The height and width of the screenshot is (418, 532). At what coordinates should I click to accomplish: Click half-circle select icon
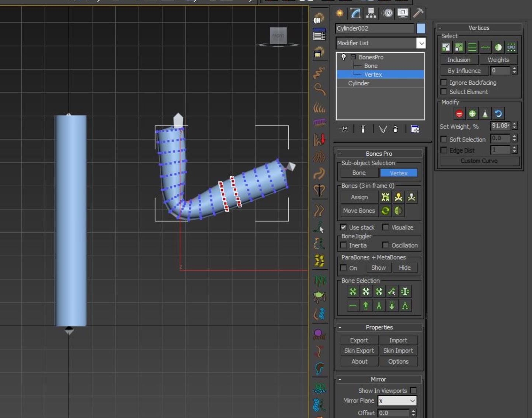click(x=498, y=47)
